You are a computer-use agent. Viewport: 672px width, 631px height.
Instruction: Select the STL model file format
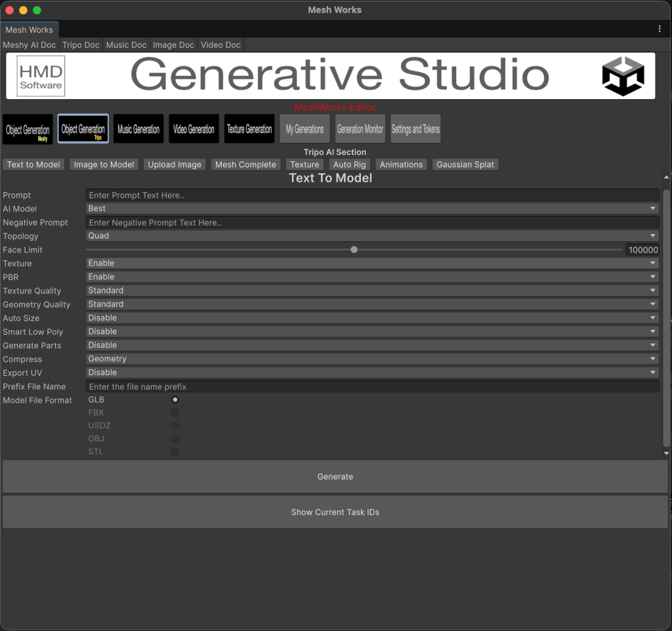coord(175,451)
